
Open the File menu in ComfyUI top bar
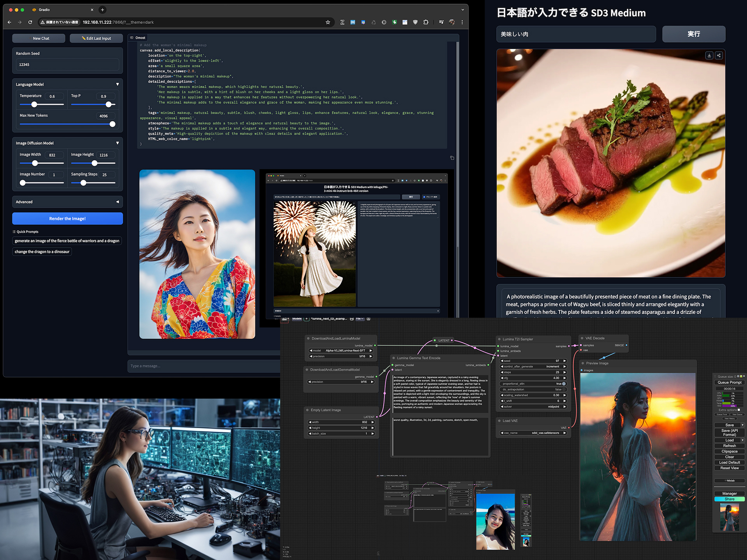(x=359, y=319)
